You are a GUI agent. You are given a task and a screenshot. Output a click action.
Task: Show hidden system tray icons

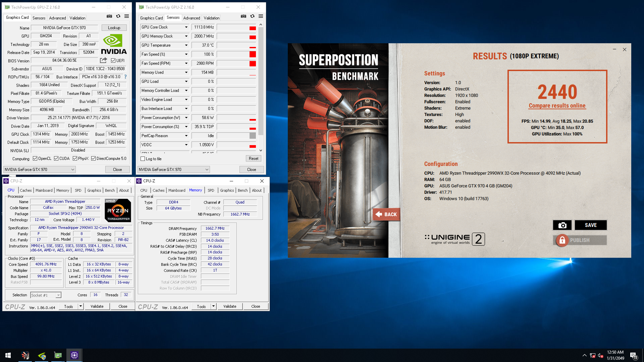(585, 355)
